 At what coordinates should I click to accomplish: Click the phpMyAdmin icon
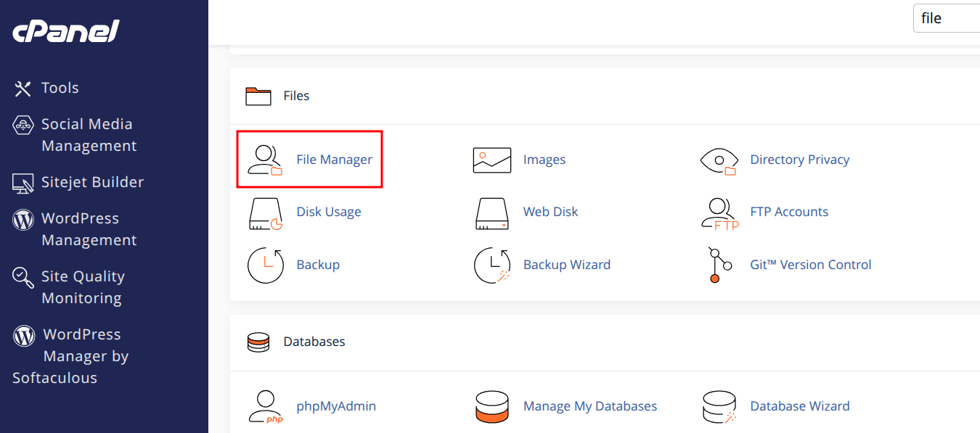(266, 405)
